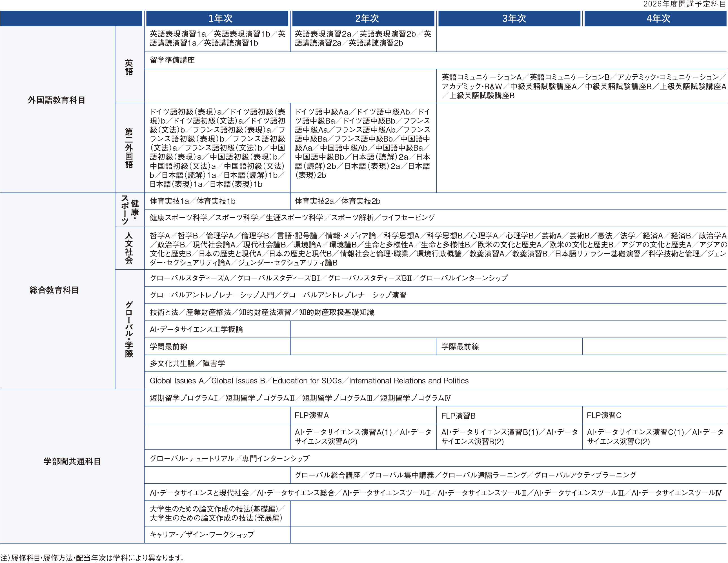Click the グローバル・学際 subcategory label
The height and width of the screenshot is (563, 728).
(x=130, y=329)
